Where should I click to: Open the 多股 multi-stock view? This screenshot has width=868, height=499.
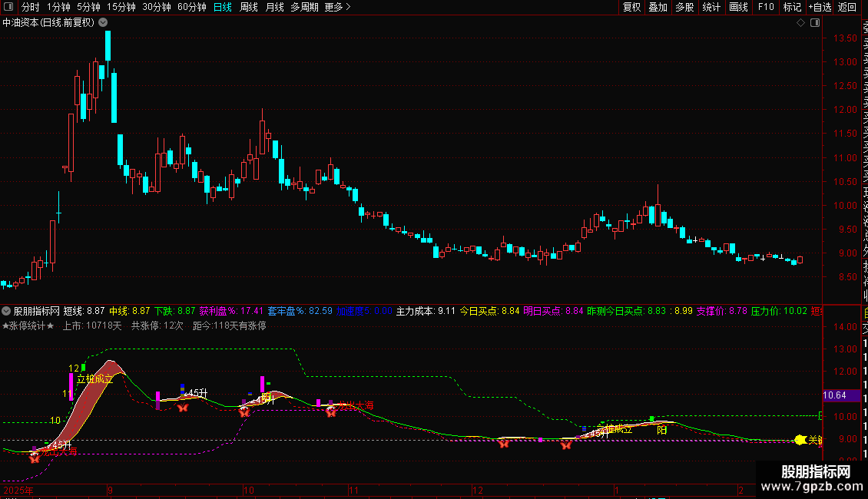tap(684, 7)
